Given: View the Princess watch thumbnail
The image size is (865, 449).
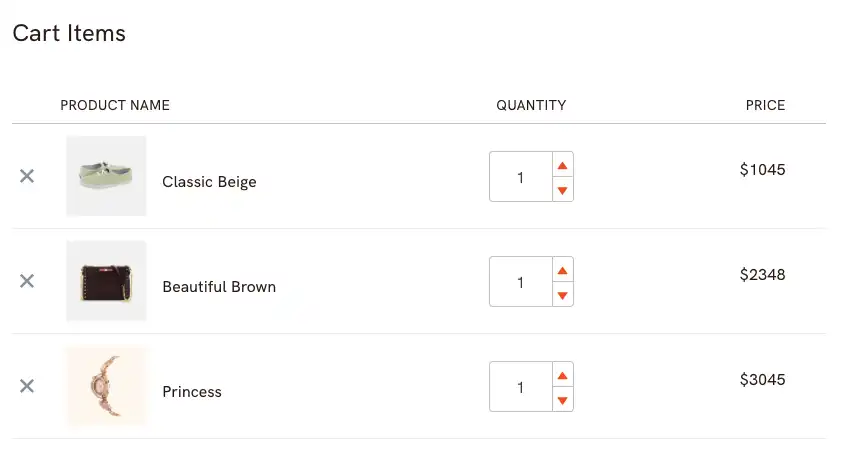Looking at the screenshot, I should pyautogui.click(x=106, y=386).
